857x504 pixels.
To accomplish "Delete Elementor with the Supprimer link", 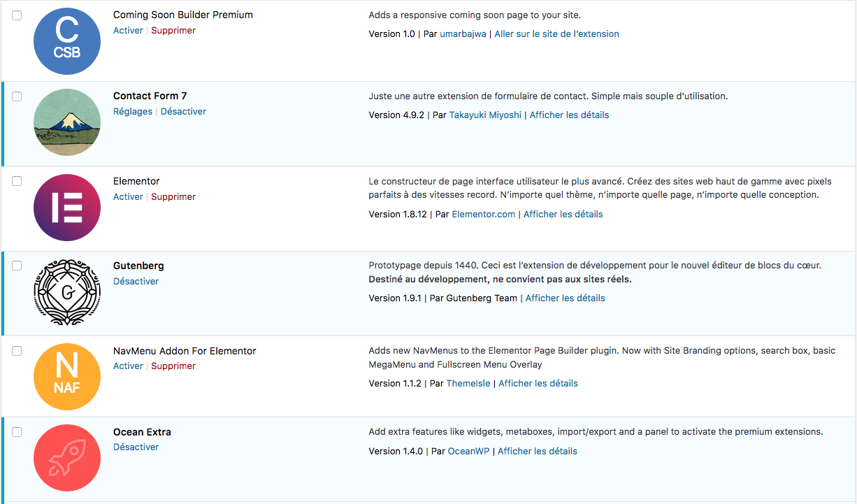I will click(173, 196).
